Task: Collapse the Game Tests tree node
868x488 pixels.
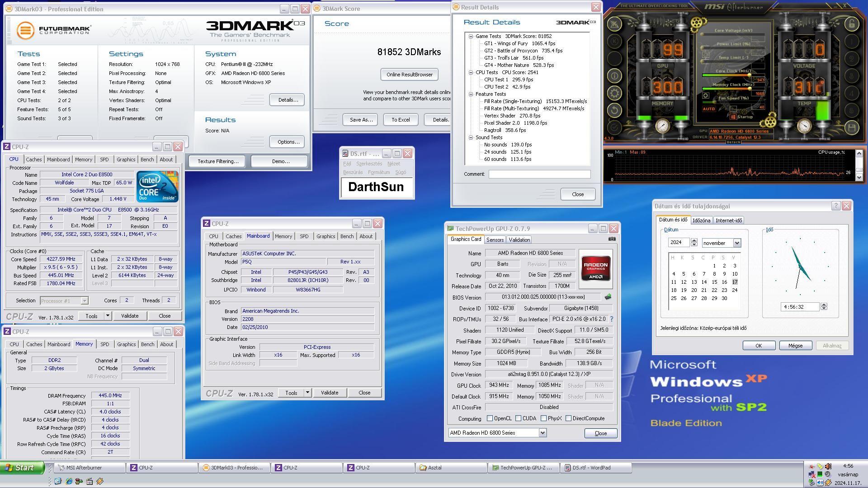Action: 471,36
